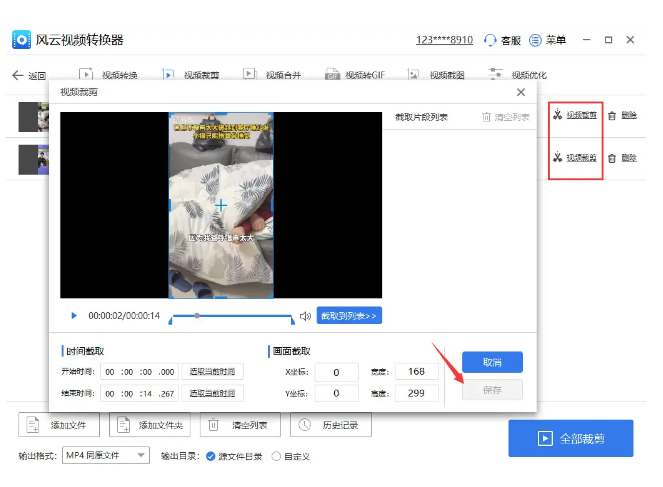The width and height of the screenshot is (663, 487).
Task: Click the Y坐标 input field
Action: tap(337, 393)
